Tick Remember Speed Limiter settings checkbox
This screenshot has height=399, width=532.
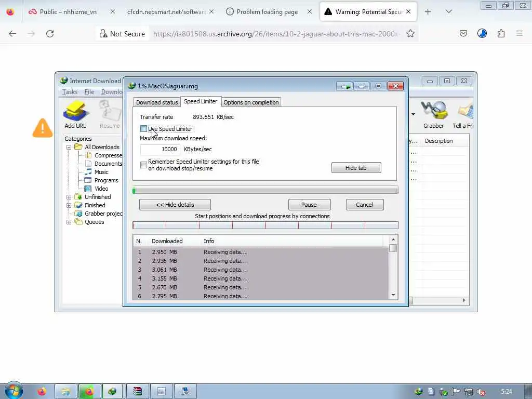(x=143, y=165)
